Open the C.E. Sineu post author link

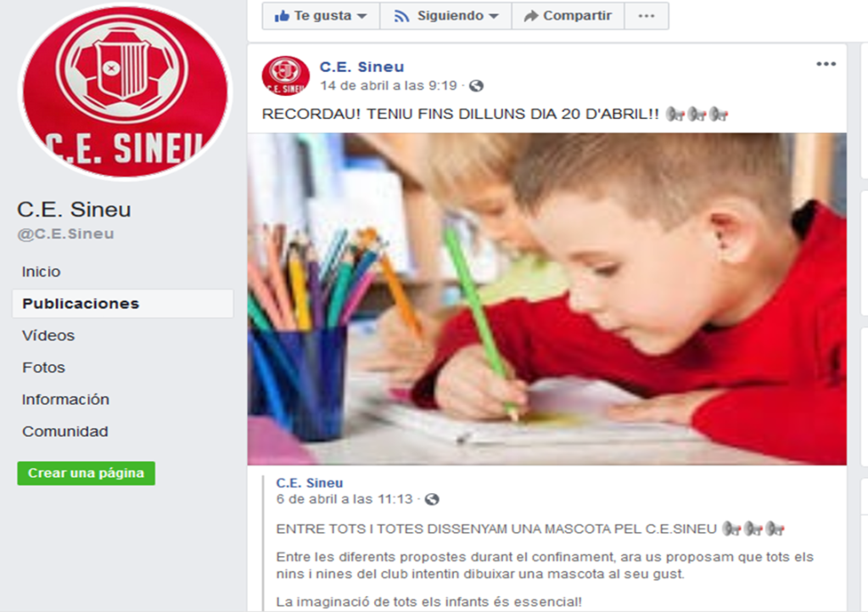(361, 67)
